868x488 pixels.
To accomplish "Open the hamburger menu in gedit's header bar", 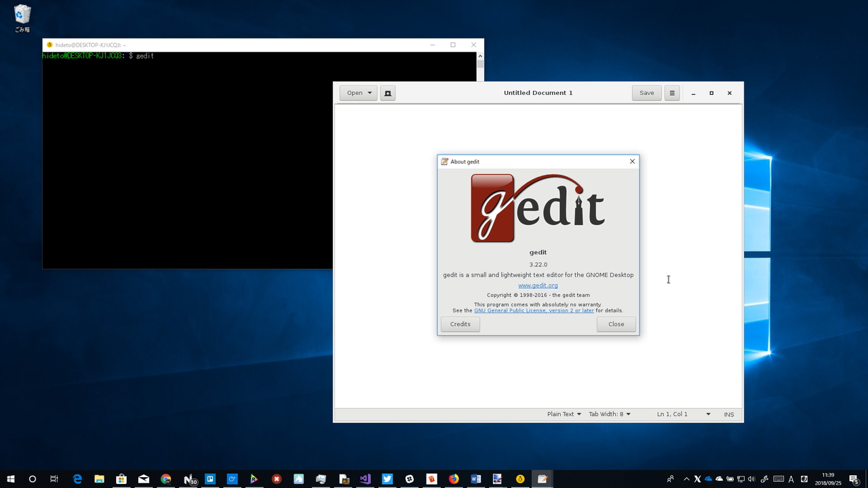I will pos(671,93).
